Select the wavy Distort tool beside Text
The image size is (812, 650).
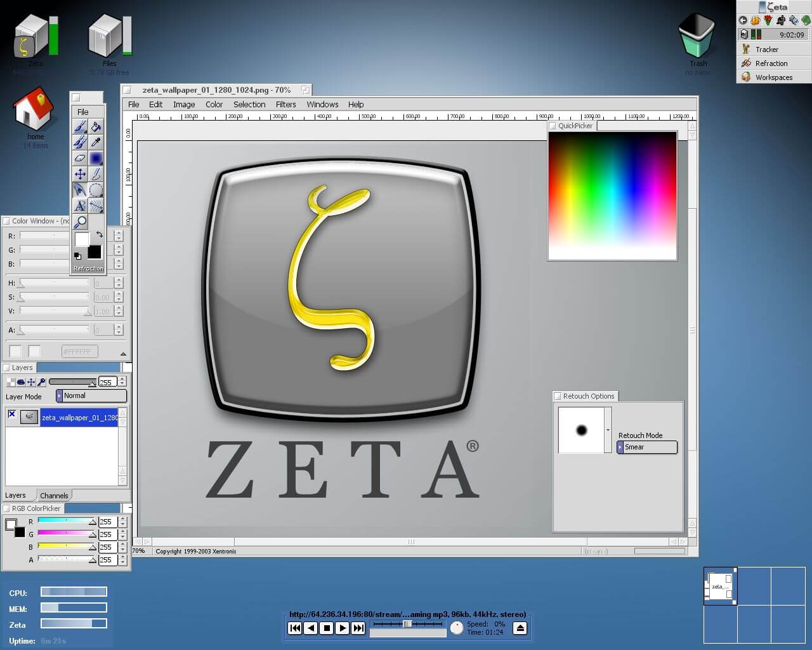point(96,206)
